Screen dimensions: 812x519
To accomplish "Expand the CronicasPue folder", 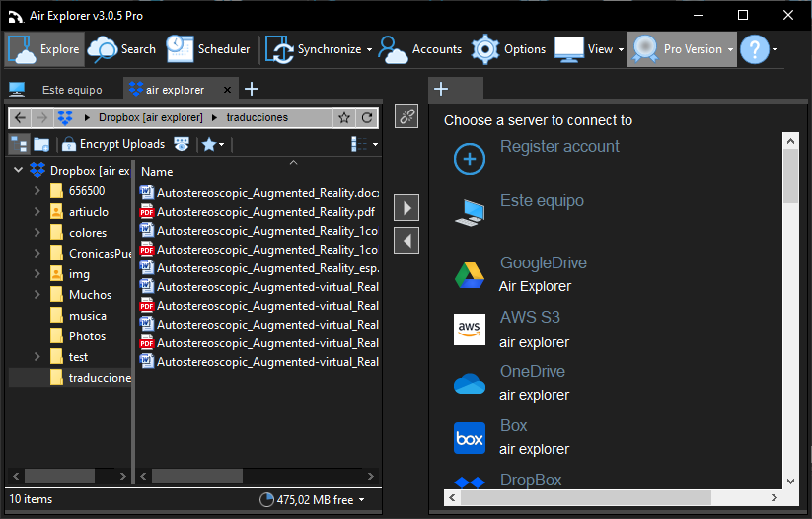I will (x=37, y=254).
